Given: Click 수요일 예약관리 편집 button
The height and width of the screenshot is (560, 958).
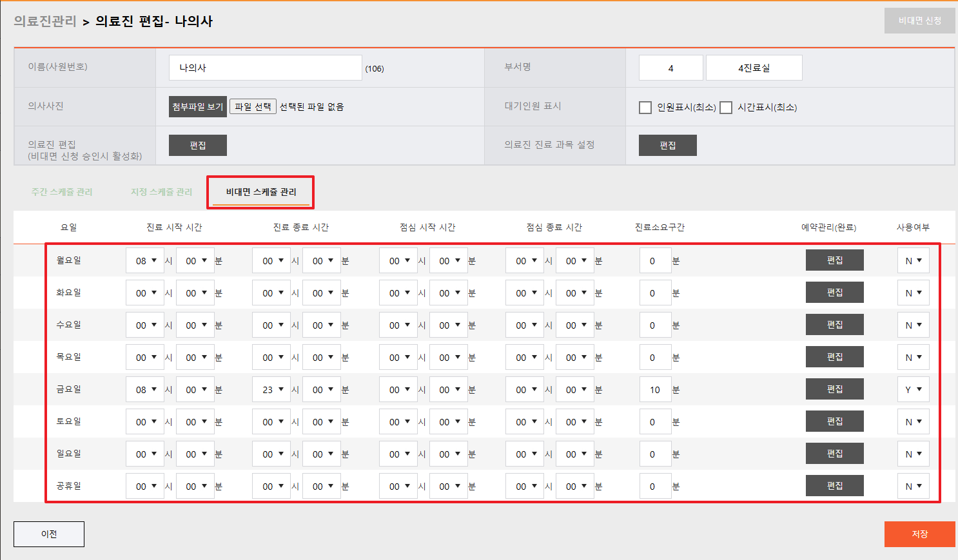Looking at the screenshot, I should point(834,325).
